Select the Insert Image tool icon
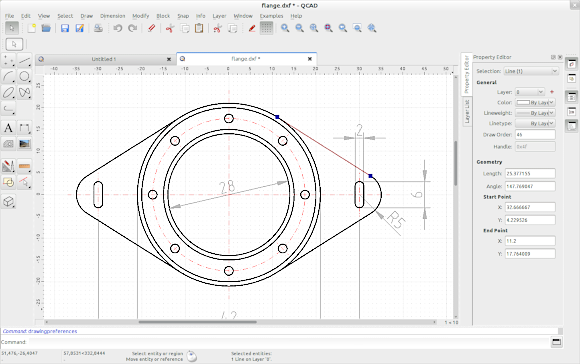Image resolution: width=580 pixels, height=364 pixels. pyautogui.click(x=24, y=144)
